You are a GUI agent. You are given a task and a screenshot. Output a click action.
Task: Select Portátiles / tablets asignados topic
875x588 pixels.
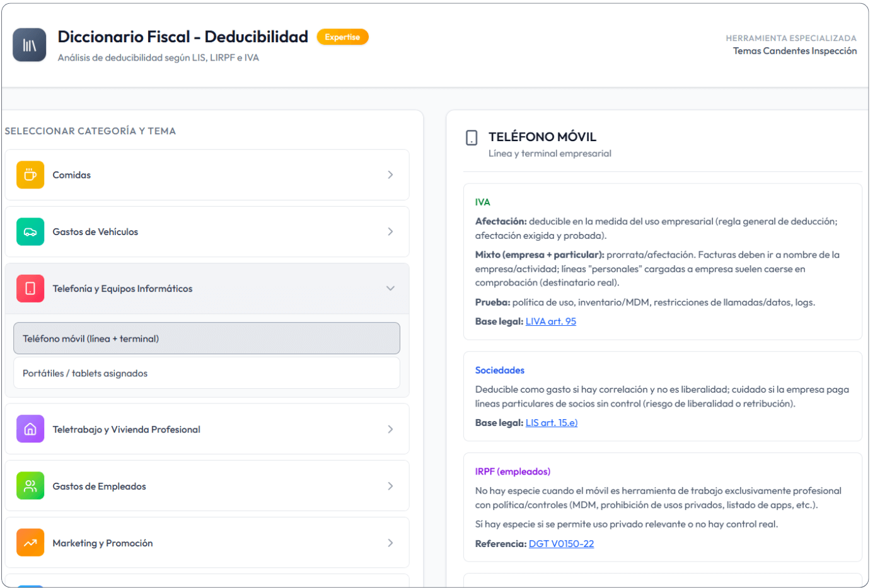coord(207,373)
